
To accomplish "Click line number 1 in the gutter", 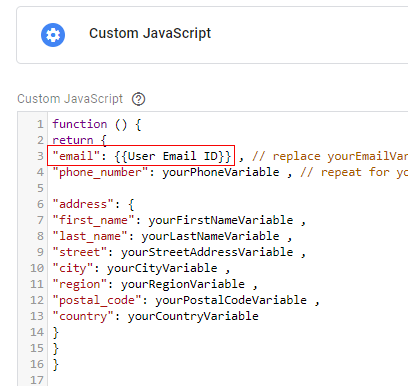I will pos(40,124).
